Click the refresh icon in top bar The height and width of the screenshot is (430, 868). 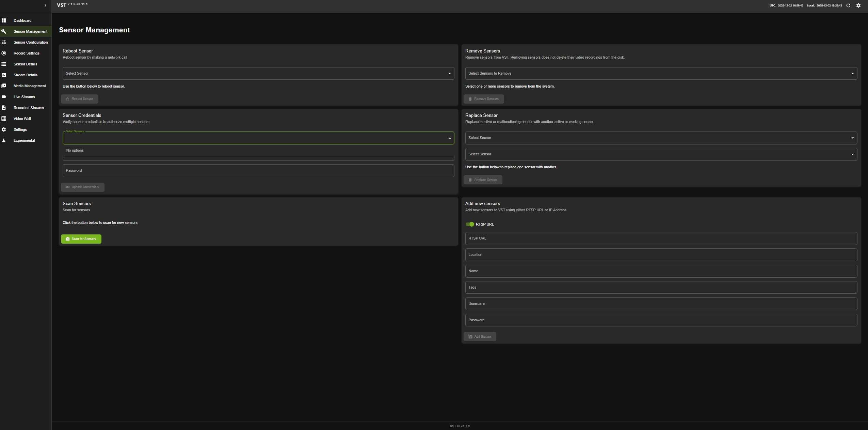(848, 5)
